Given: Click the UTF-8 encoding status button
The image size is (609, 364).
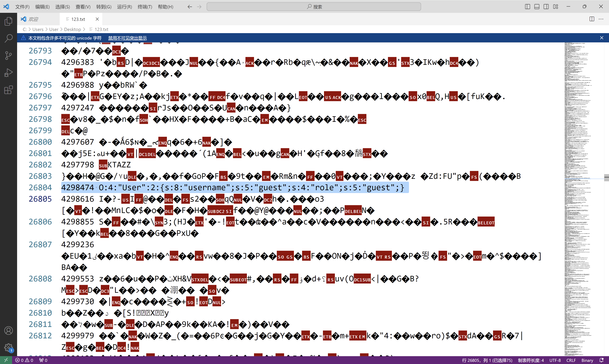Looking at the screenshot, I should pos(555,360).
